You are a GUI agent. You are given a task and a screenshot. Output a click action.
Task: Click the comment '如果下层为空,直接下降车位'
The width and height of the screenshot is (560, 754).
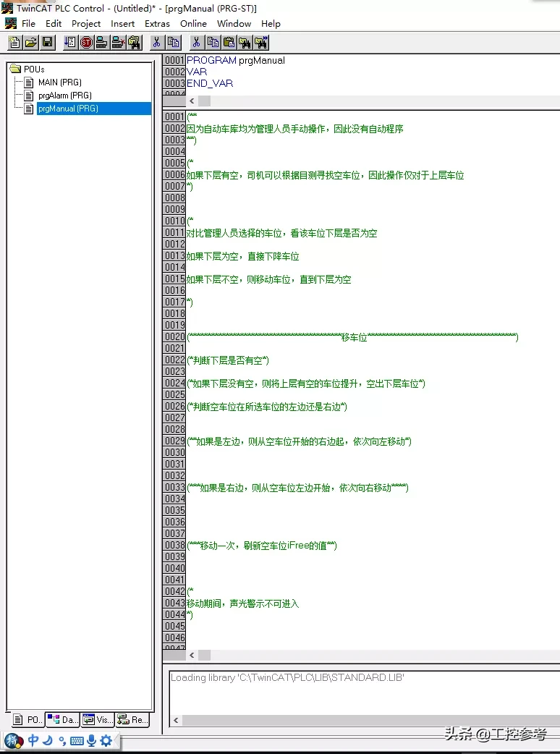pyautogui.click(x=243, y=256)
